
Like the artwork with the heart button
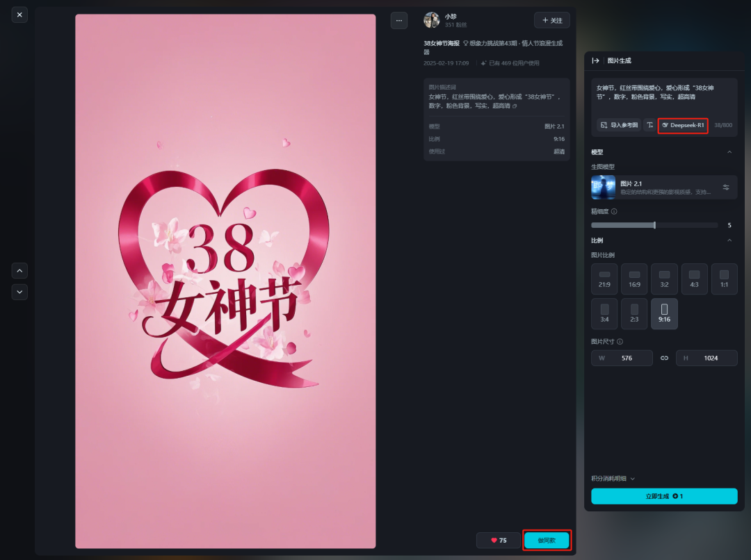498,540
